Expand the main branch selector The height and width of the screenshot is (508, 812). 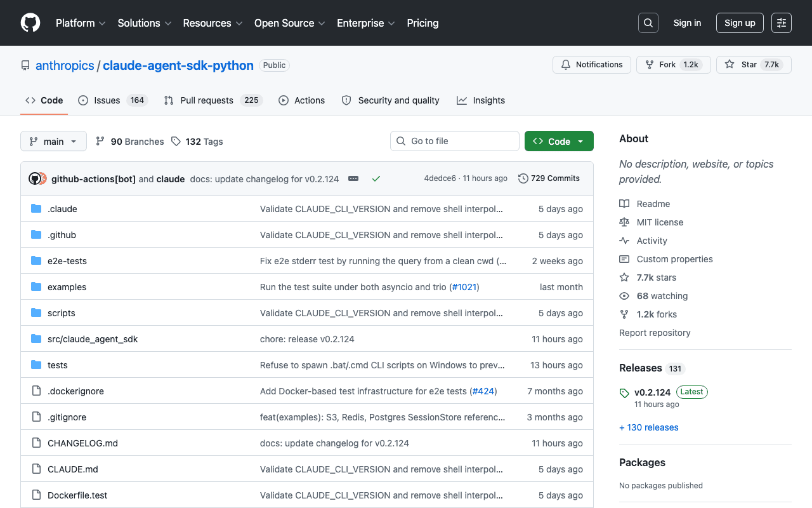pos(53,141)
